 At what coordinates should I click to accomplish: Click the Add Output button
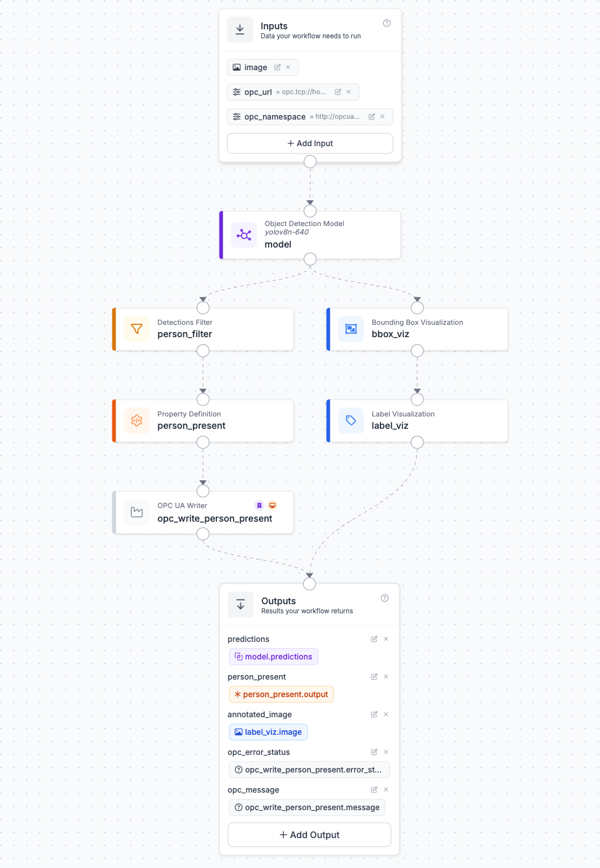point(309,835)
